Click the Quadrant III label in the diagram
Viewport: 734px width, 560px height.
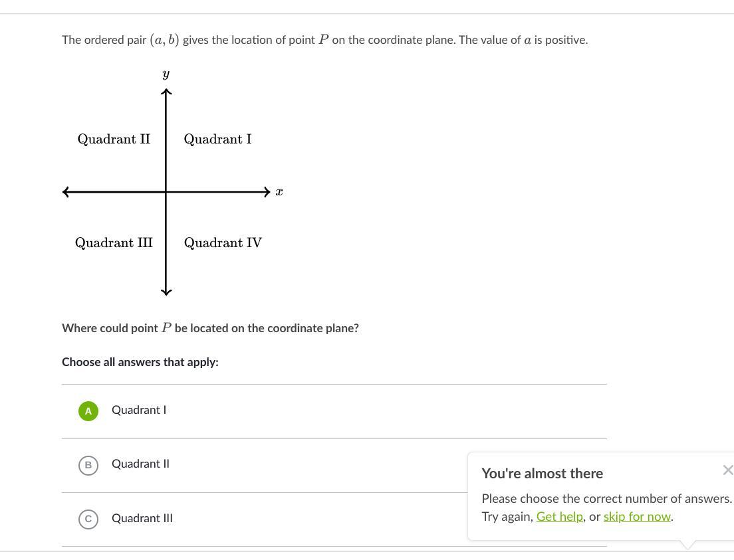[x=114, y=243]
